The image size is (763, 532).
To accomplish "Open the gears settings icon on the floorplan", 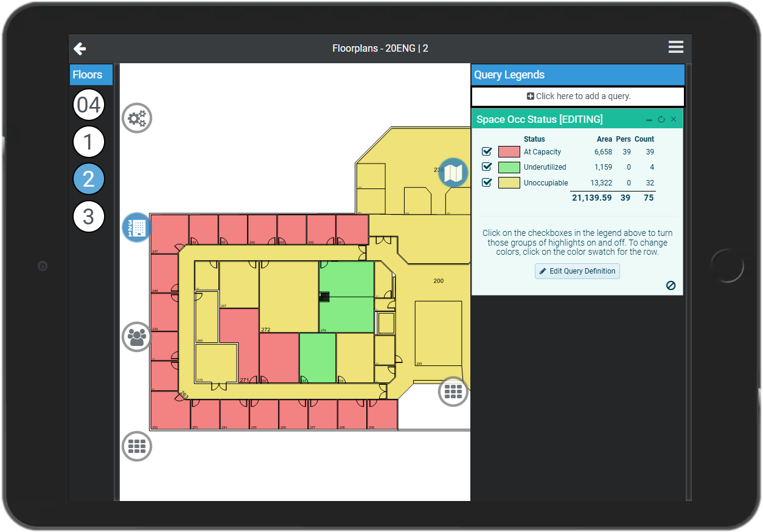I will pyautogui.click(x=136, y=118).
